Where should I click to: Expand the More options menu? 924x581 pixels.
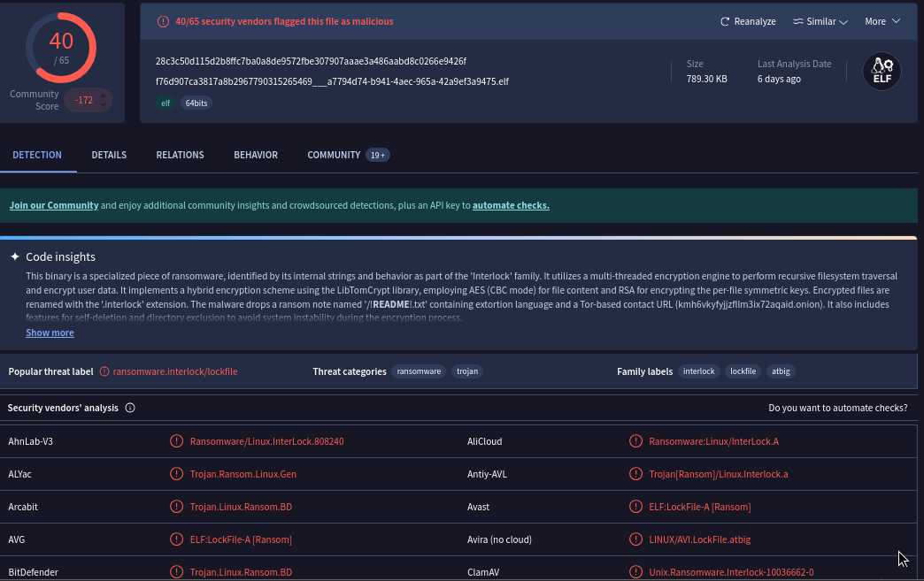(882, 21)
